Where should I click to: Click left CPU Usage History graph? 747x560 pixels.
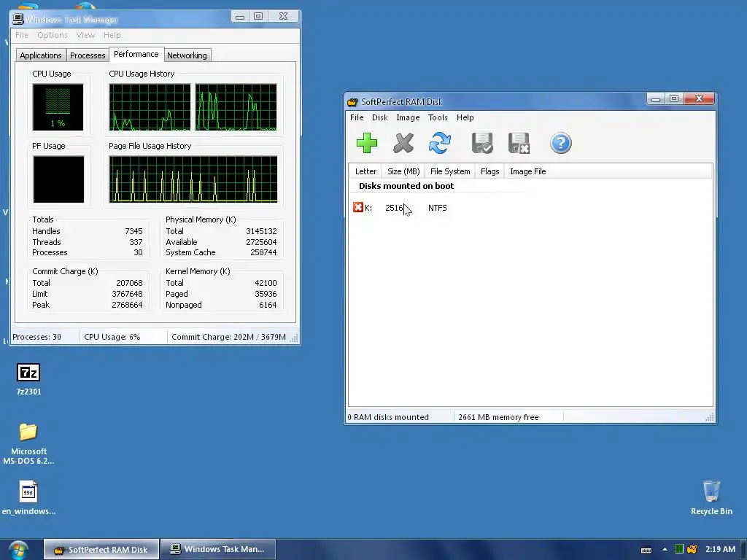pos(150,107)
